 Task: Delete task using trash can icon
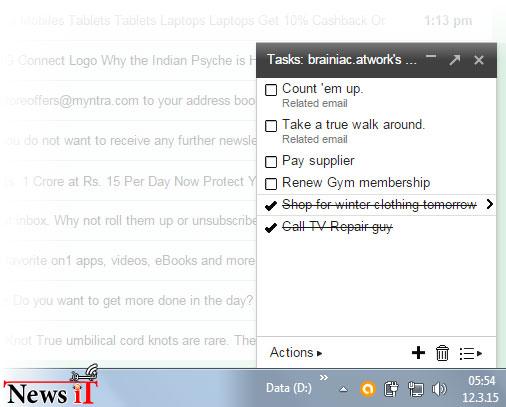(442, 353)
